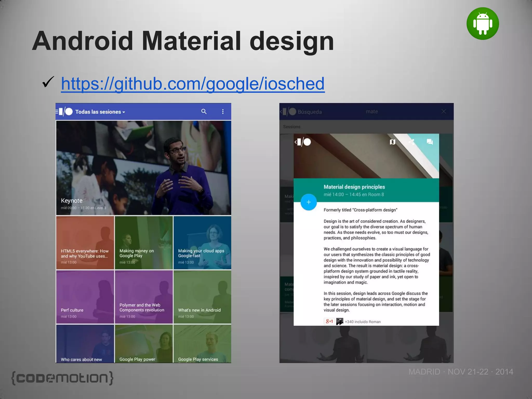The height and width of the screenshot is (399, 532).
Task: Click the share icon in session detail
Action: 411,142
